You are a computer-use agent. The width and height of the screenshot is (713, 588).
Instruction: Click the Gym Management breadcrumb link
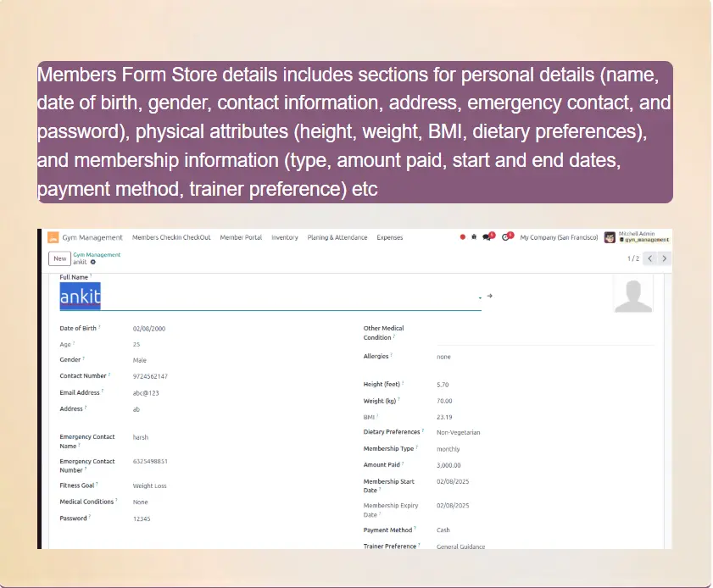click(x=97, y=255)
